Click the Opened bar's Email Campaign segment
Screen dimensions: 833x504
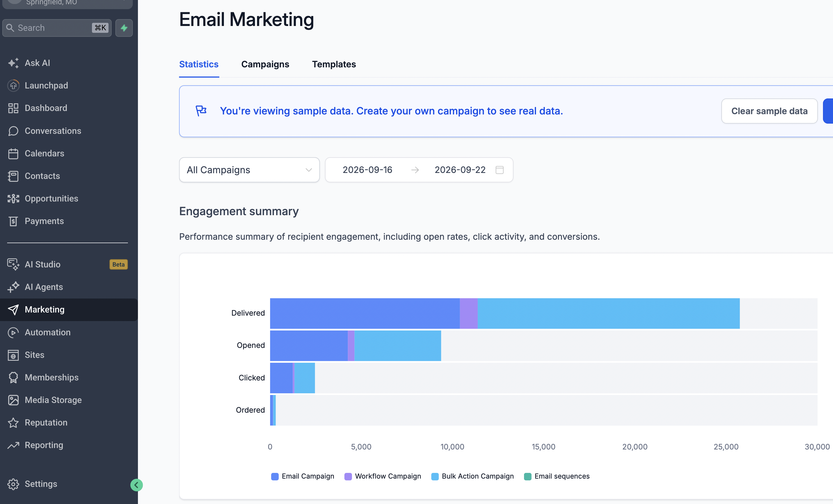point(309,346)
